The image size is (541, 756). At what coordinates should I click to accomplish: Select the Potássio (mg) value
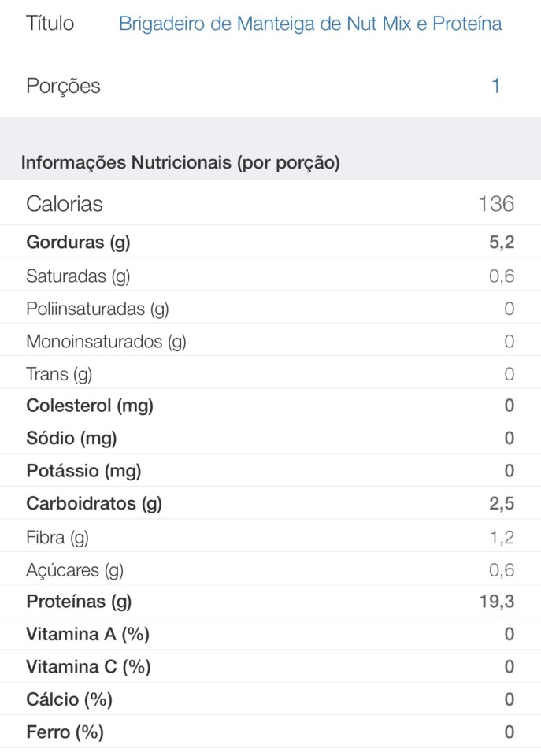tap(509, 471)
